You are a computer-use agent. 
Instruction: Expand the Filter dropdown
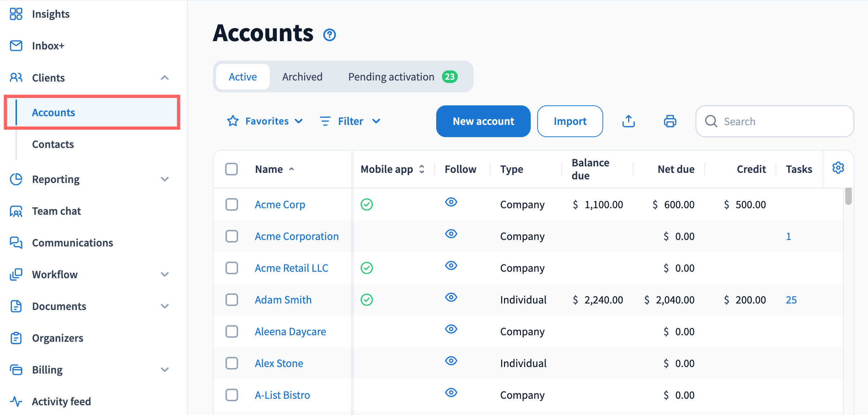pyautogui.click(x=350, y=121)
